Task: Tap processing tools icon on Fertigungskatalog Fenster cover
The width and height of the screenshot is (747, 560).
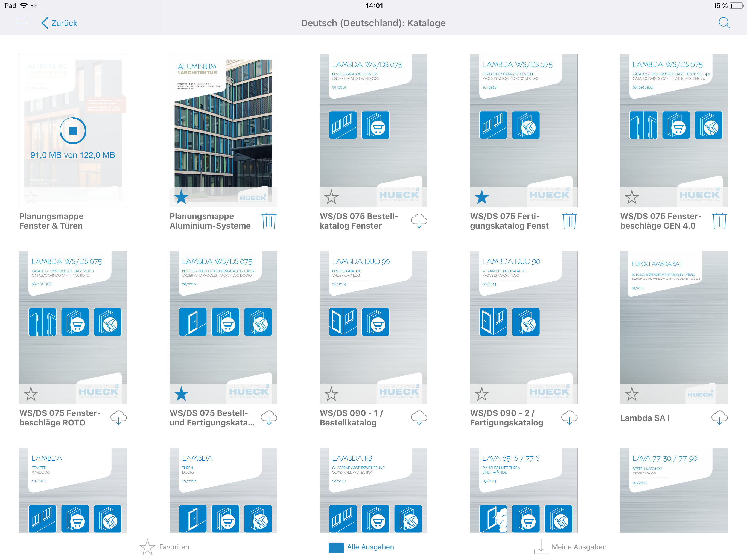Action: (526, 125)
